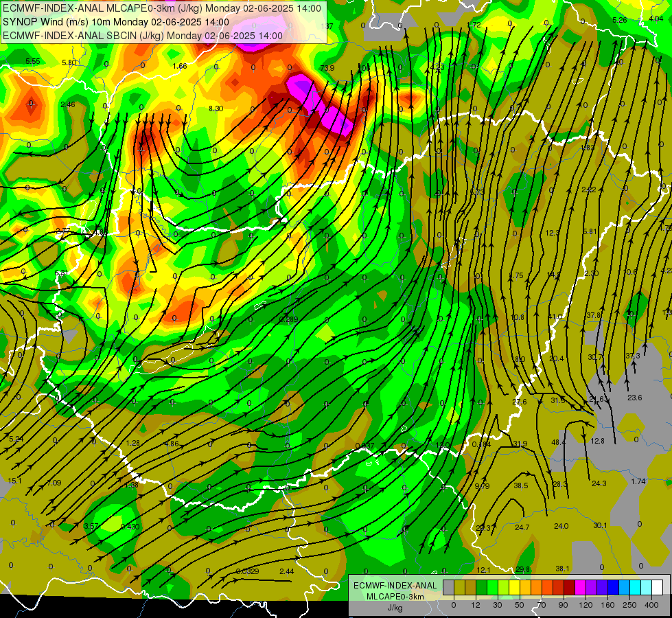Click the MLCAPE0-3km title line
Screen dimensions: 672x618
coord(161,8)
